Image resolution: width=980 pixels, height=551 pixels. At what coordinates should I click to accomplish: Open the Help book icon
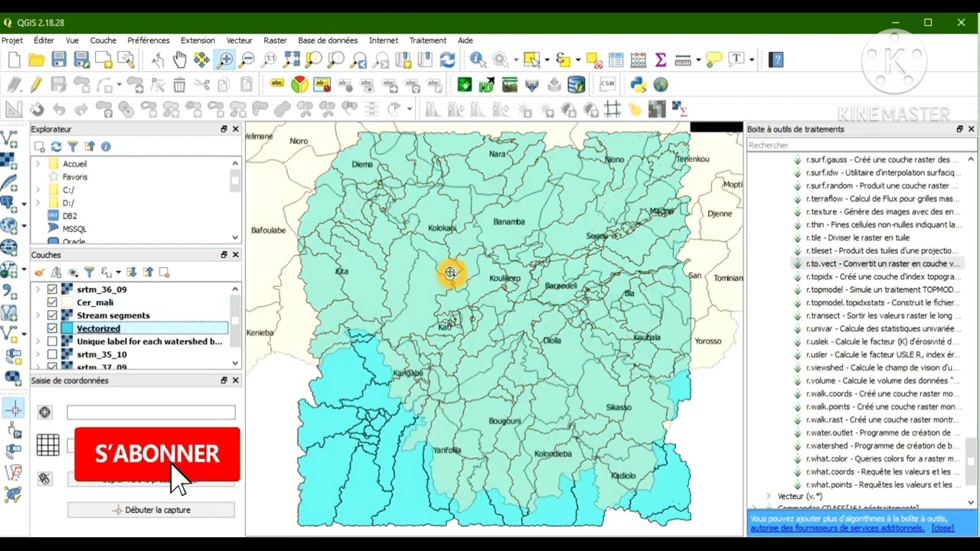point(776,60)
